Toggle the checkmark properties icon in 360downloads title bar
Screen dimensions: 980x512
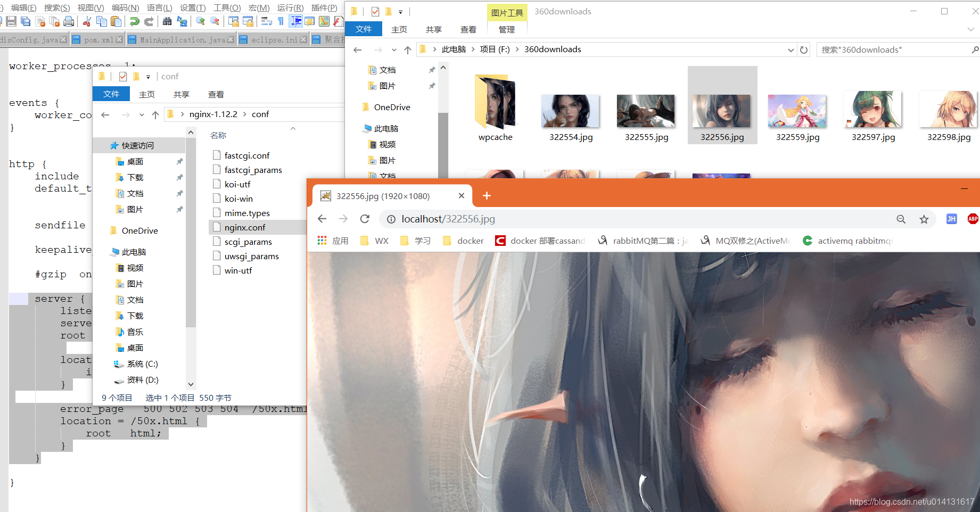[375, 12]
